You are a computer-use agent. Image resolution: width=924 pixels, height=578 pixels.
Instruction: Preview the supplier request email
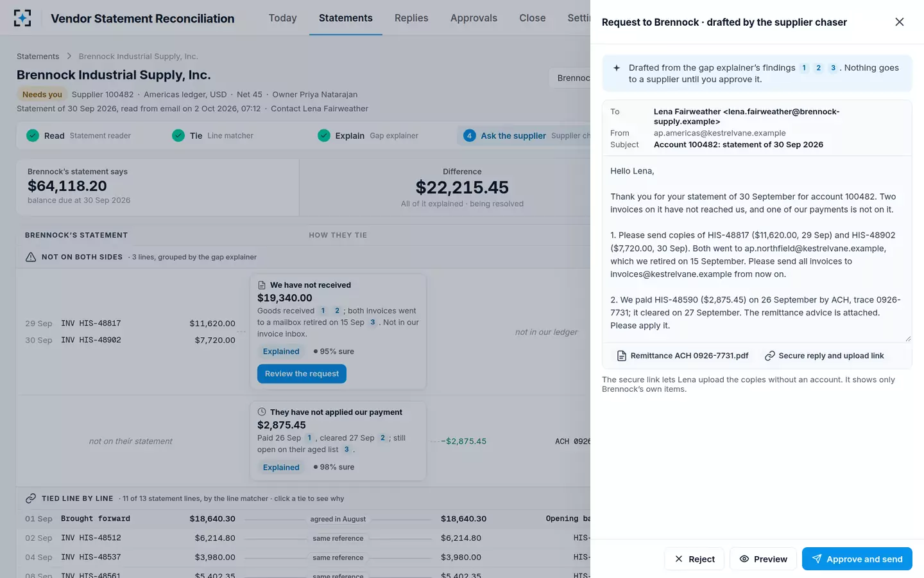coord(763,559)
